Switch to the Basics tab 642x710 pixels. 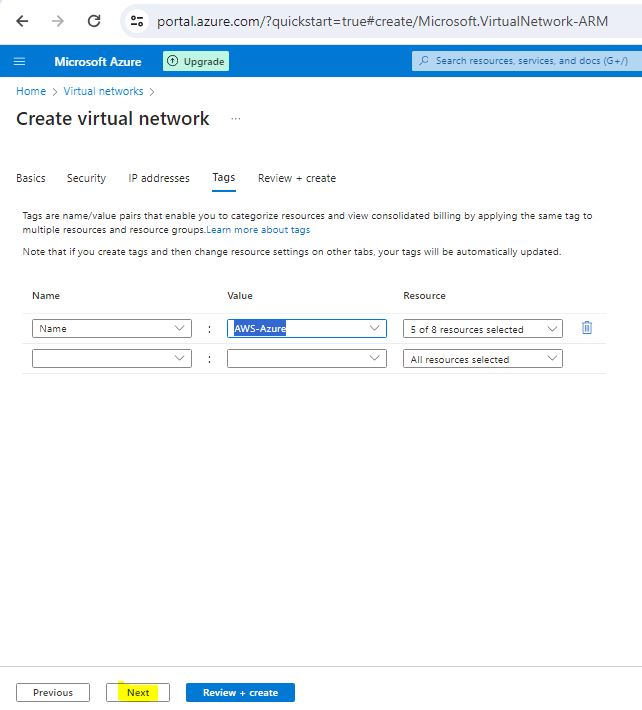(31, 178)
